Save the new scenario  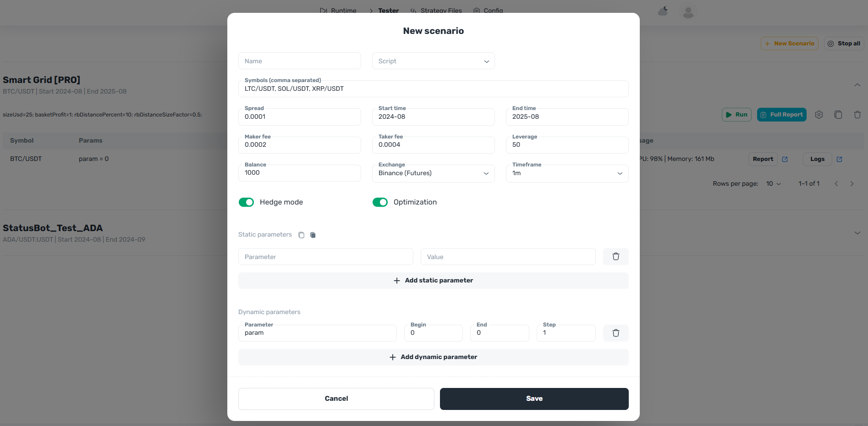(534, 398)
